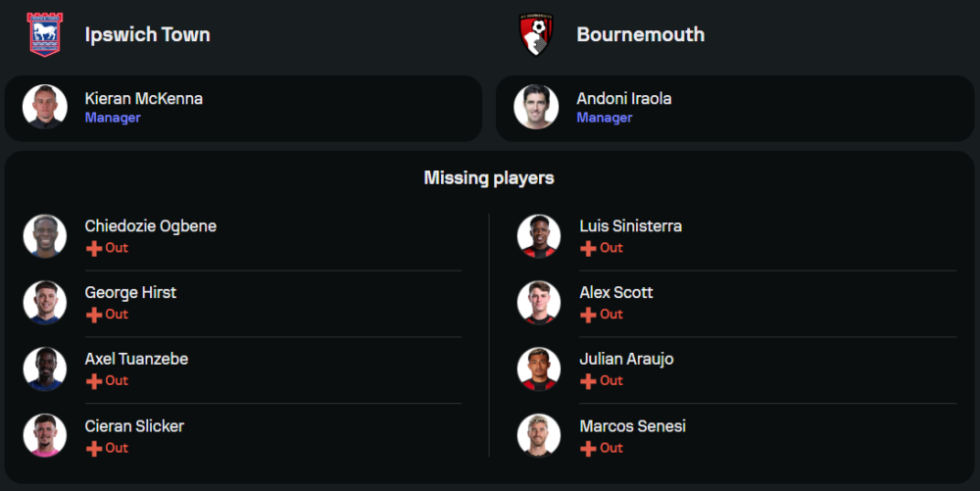Open the Bournemouth team name link
Screen dimensions: 980x491
(x=640, y=34)
